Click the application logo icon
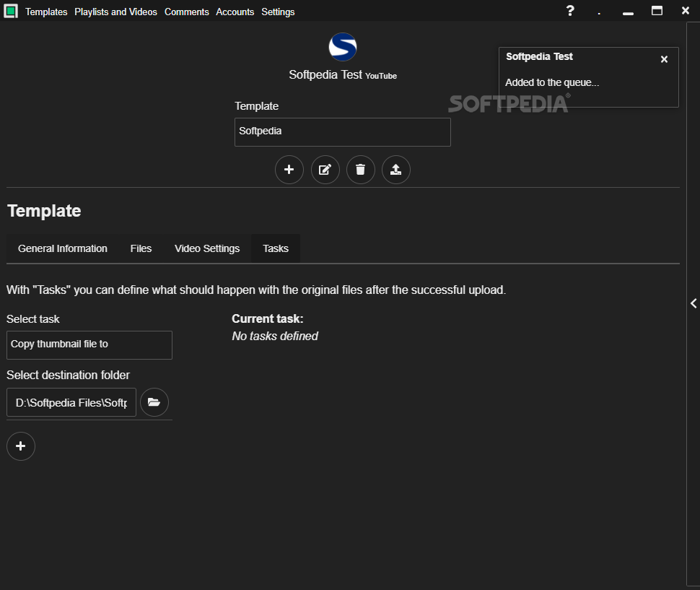 pyautogui.click(x=11, y=11)
